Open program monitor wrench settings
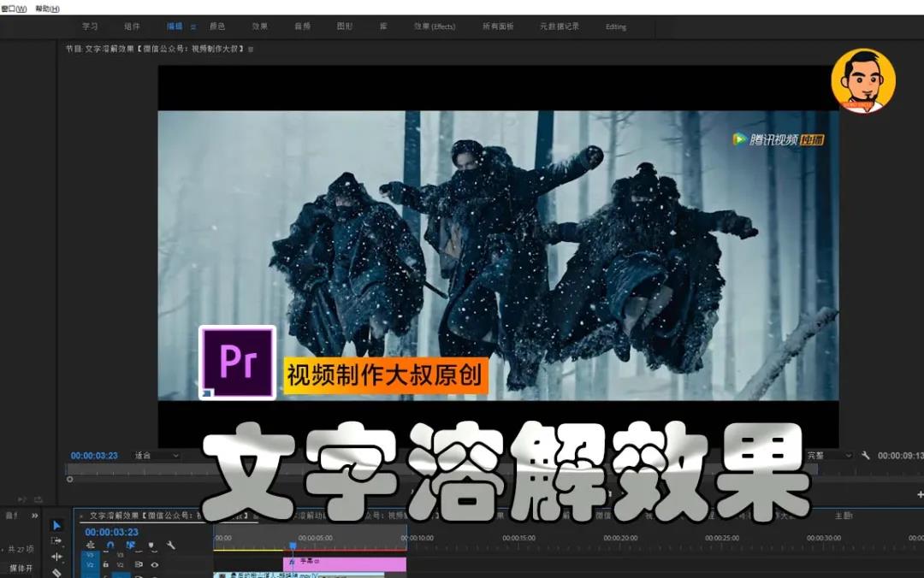The image size is (924, 578). (x=865, y=456)
